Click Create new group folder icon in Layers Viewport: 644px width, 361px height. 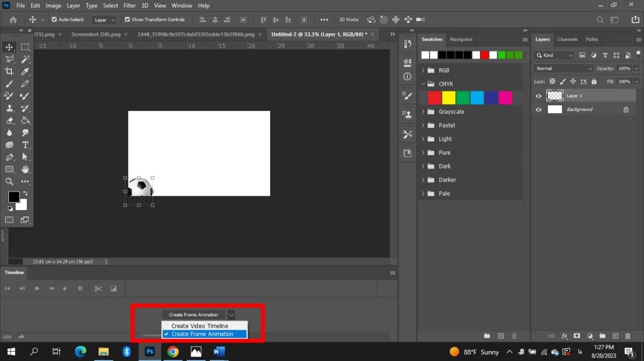603,336
